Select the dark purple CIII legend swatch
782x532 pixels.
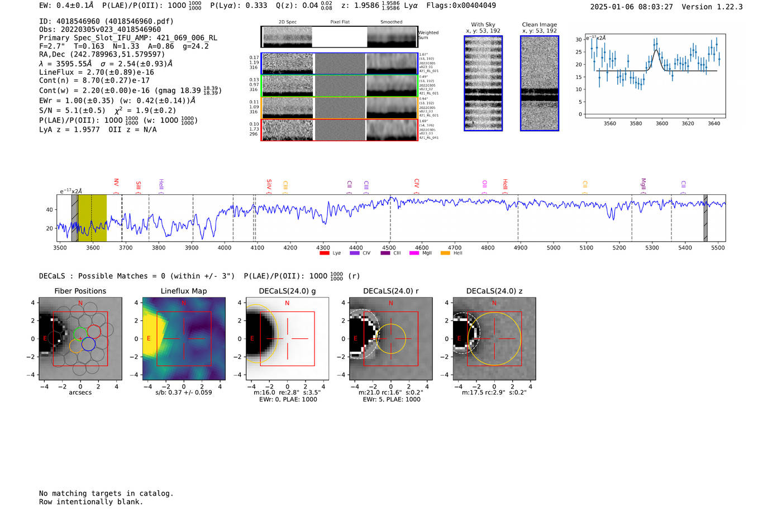385,253
